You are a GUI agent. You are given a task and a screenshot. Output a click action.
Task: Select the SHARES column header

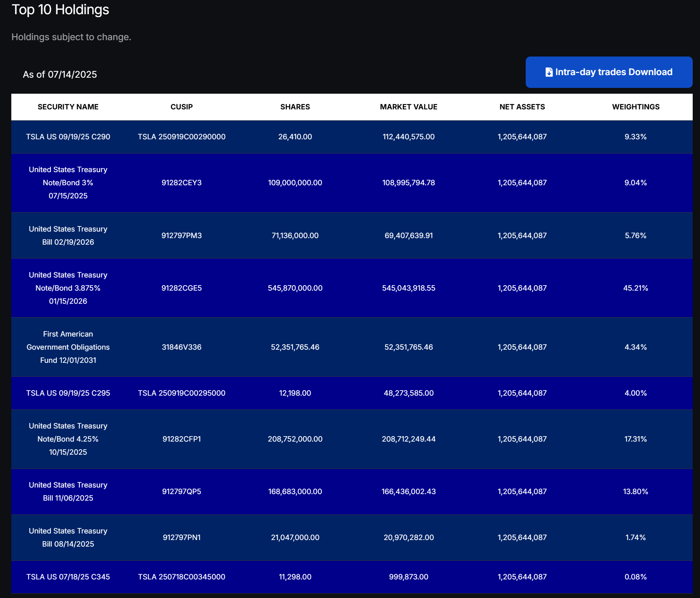pyautogui.click(x=295, y=107)
